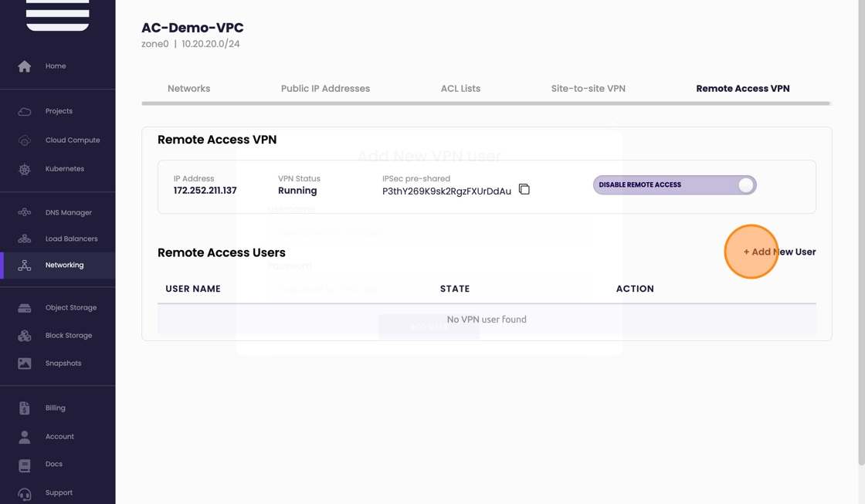865x504 pixels.
Task: Open the Docs link in sidebar
Action: click(53, 465)
